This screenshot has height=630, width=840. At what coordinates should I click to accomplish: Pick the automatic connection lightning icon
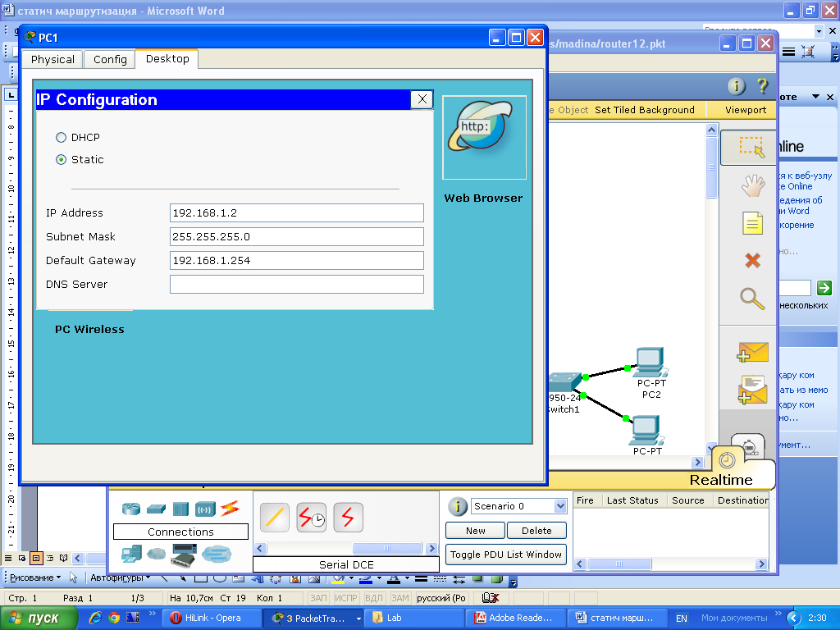pos(230,508)
